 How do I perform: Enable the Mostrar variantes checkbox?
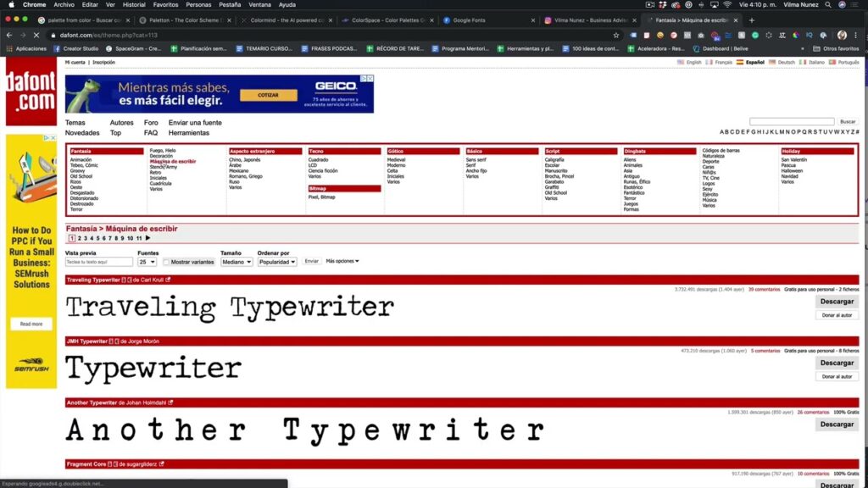pyautogui.click(x=167, y=262)
